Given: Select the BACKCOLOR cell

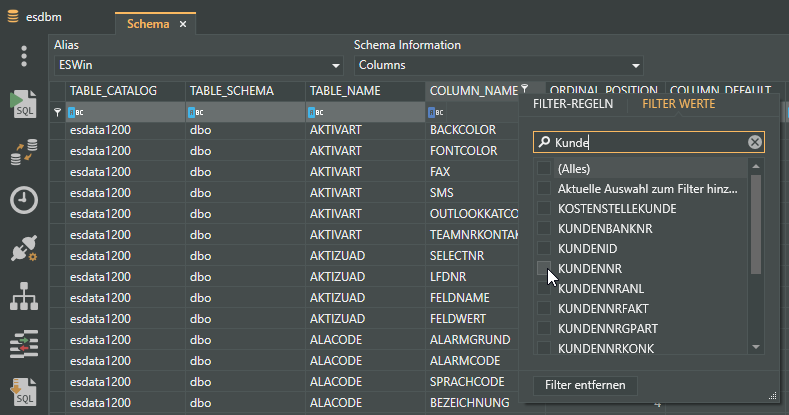Looking at the screenshot, I should pos(472,130).
